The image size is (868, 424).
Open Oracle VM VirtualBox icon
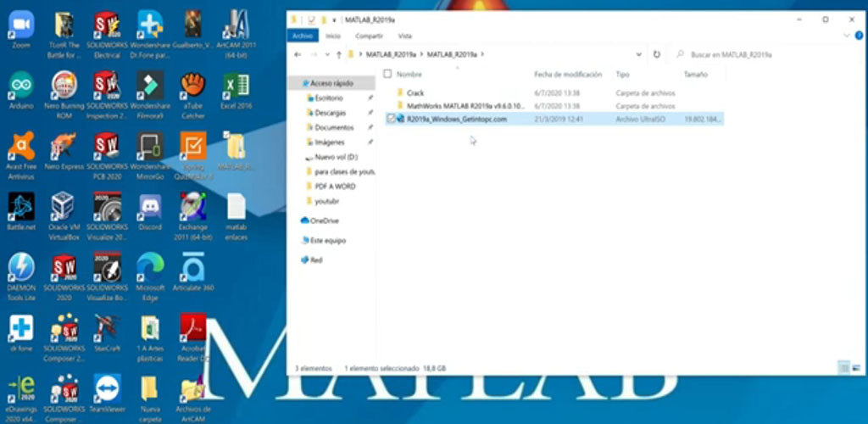tap(64, 208)
